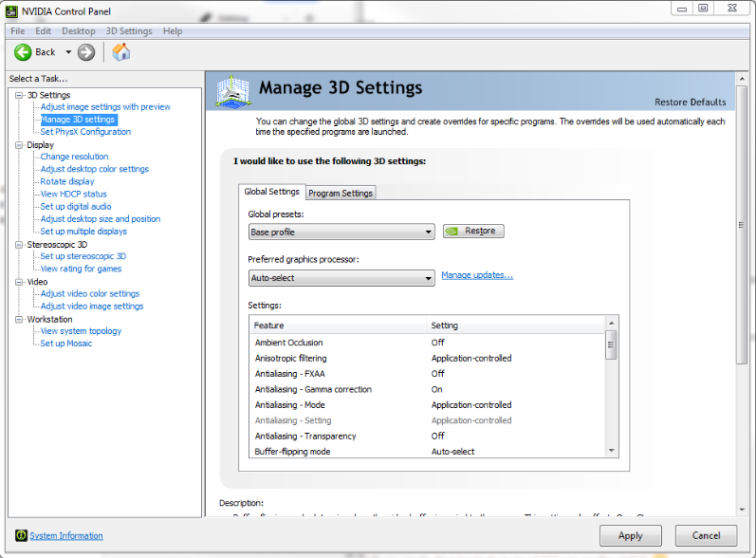Collapse the Workstation tree node

coord(19,319)
